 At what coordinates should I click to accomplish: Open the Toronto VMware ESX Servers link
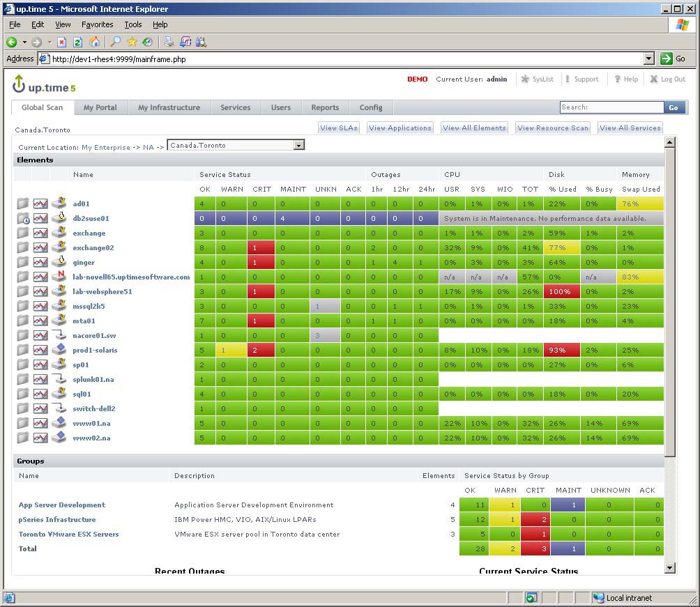[69, 535]
